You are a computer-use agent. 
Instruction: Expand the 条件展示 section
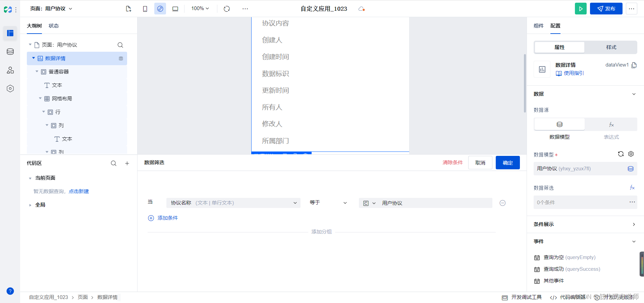pos(634,224)
